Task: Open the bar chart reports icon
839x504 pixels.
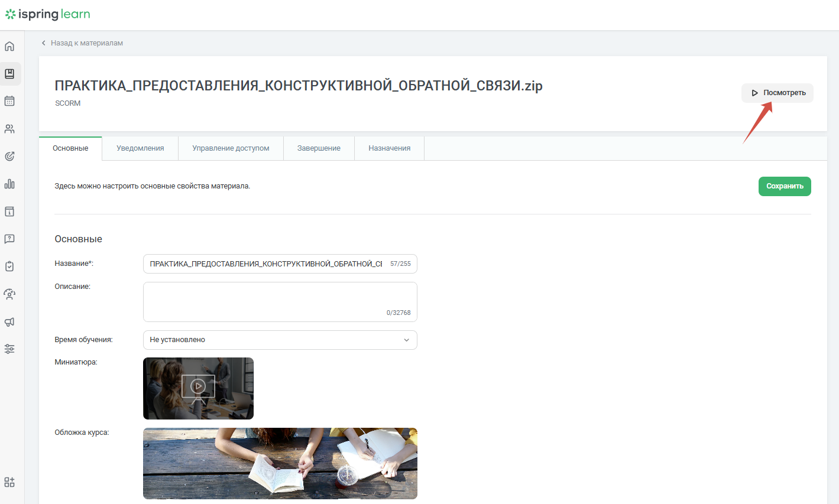Action: (9, 184)
